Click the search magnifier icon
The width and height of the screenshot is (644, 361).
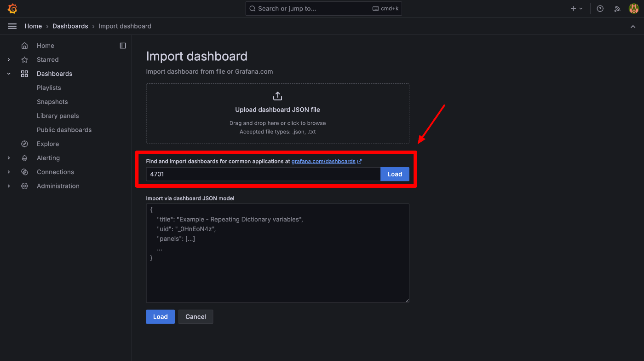253,8
